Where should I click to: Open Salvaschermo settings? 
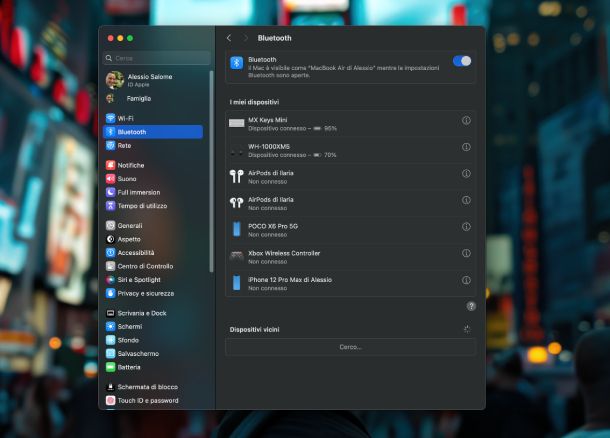(x=153, y=354)
